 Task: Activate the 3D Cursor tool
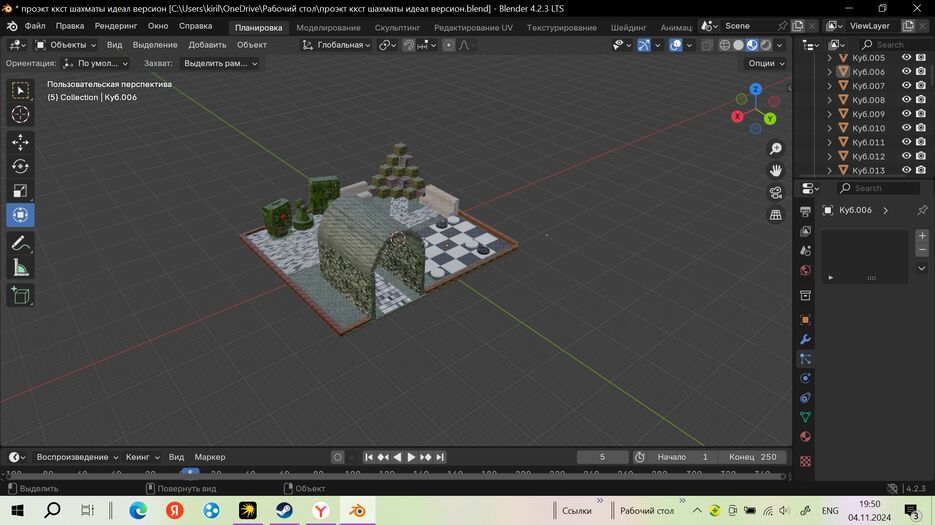coord(20,114)
